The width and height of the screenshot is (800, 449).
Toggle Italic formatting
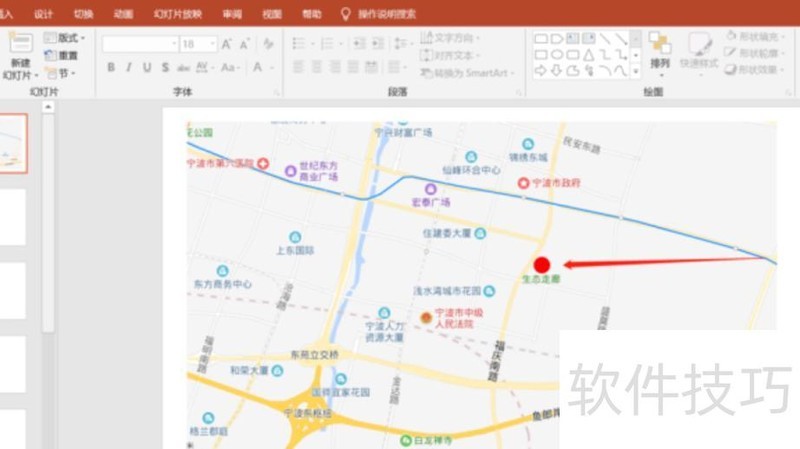pyautogui.click(x=129, y=67)
